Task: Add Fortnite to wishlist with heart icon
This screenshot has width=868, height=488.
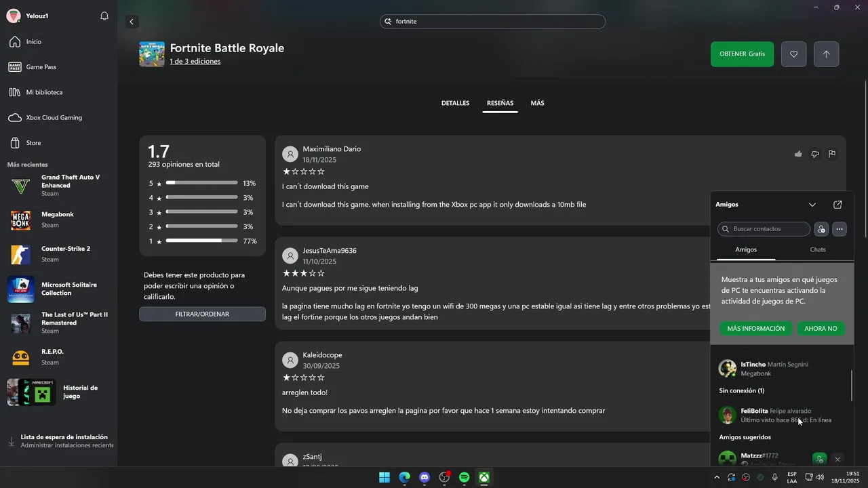Action: [x=793, y=54]
